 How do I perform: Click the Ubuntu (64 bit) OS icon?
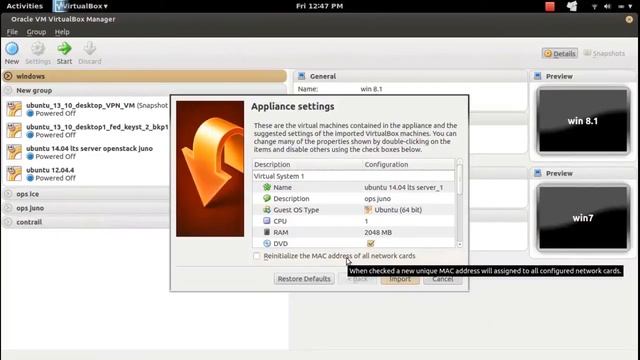[368, 210]
